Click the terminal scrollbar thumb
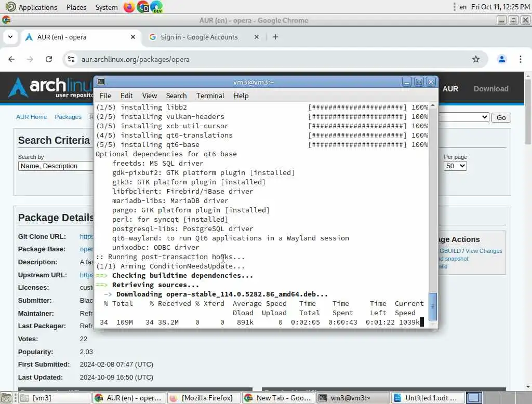 tap(433, 307)
